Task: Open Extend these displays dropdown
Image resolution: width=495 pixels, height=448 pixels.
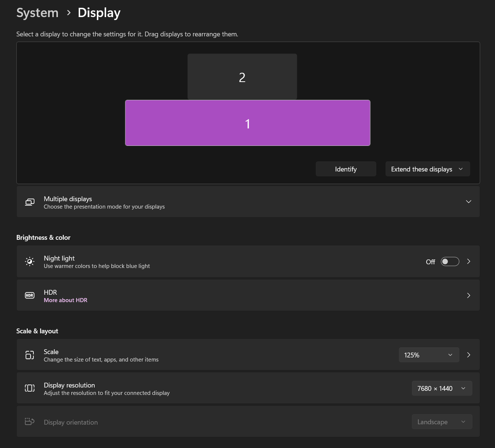Action: (x=427, y=169)
